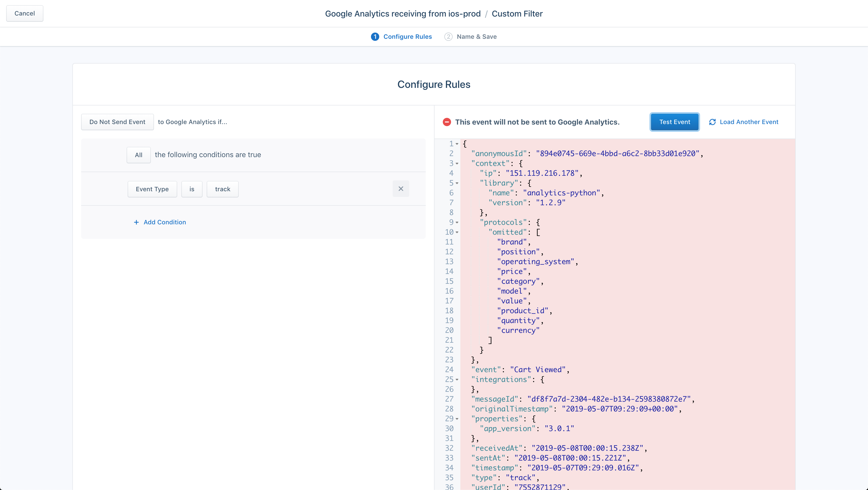Click the plus icon beside Add Condition
The width and height of the screenshot is (868, 490).
(136, 222)
